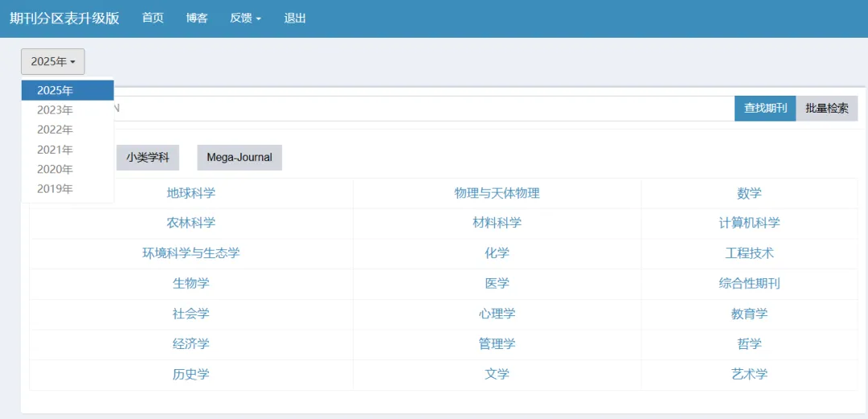Select 2023年 in the year list
The image size is (868, 419).
point(68,110)
